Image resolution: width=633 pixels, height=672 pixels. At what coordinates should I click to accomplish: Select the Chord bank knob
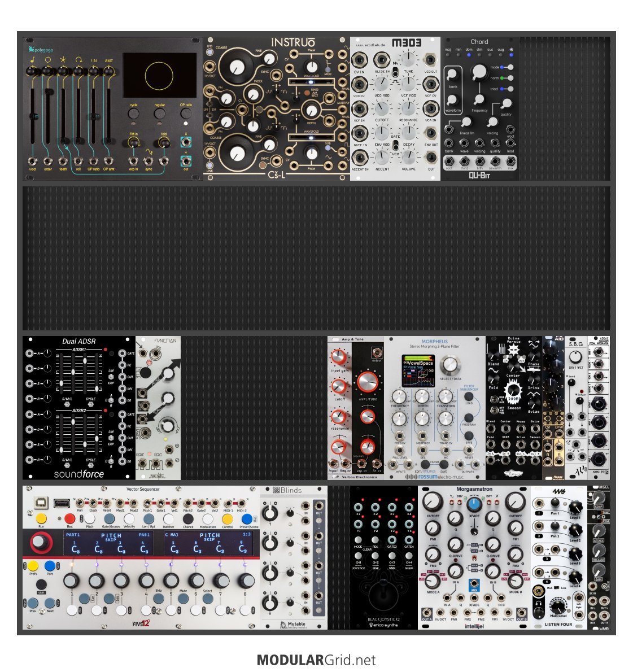tap(452, 75)
